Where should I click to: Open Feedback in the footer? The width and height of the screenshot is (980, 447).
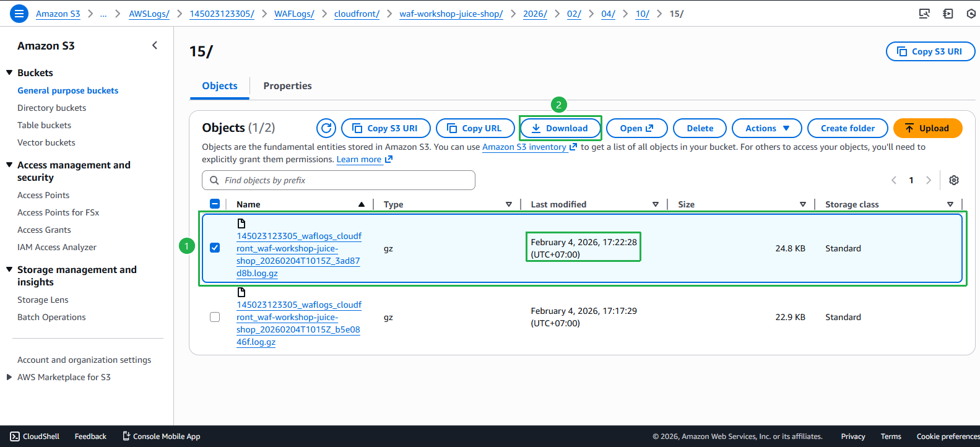pos(90,436)
